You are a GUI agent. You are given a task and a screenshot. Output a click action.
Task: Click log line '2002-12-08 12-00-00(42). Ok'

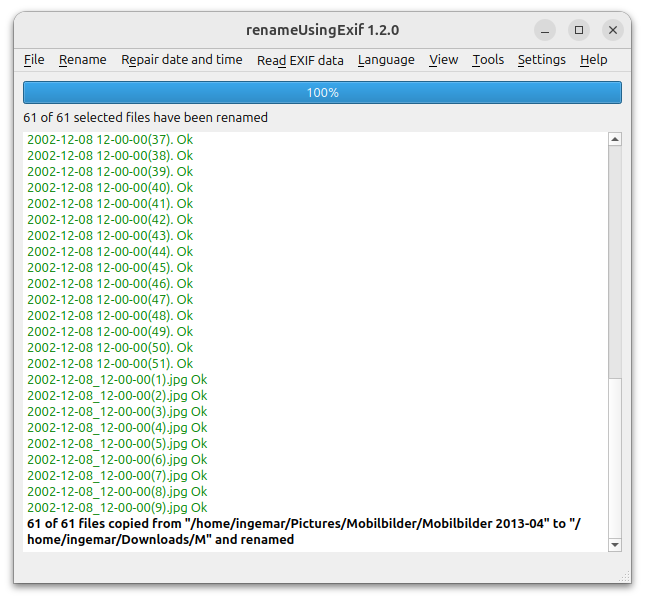(x=110, y=220)
